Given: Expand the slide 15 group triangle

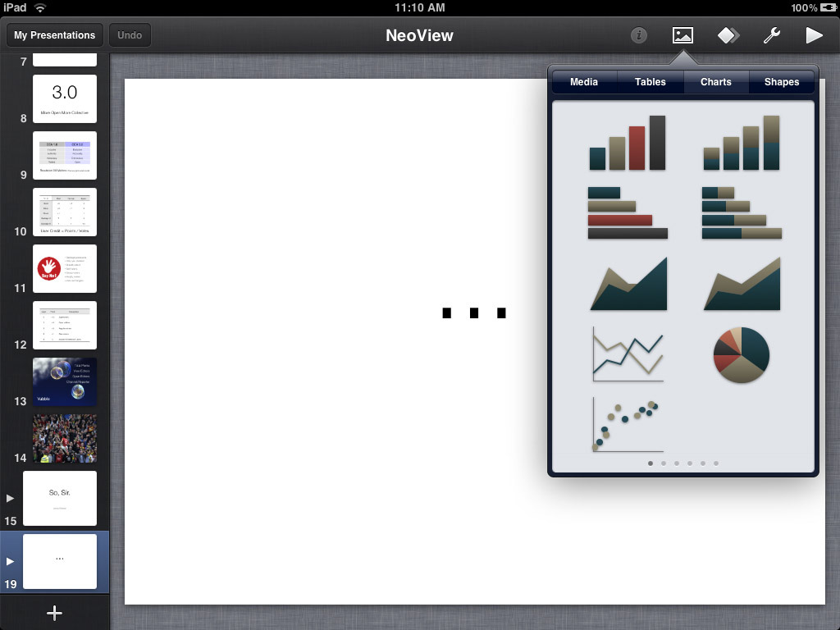Looking at the screenshot, I should click(x=10, y=498).
